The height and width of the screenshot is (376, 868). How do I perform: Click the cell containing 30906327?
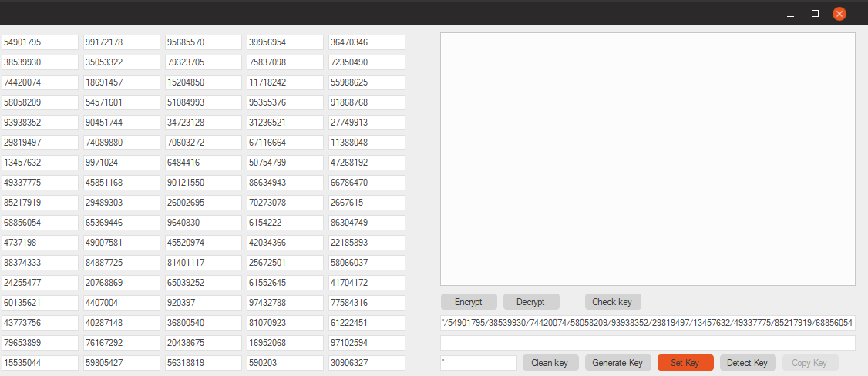[367, 363]
